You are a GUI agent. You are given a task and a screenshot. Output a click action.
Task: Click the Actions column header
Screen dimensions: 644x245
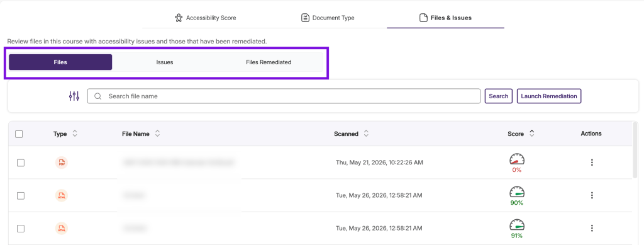[591, 134]
